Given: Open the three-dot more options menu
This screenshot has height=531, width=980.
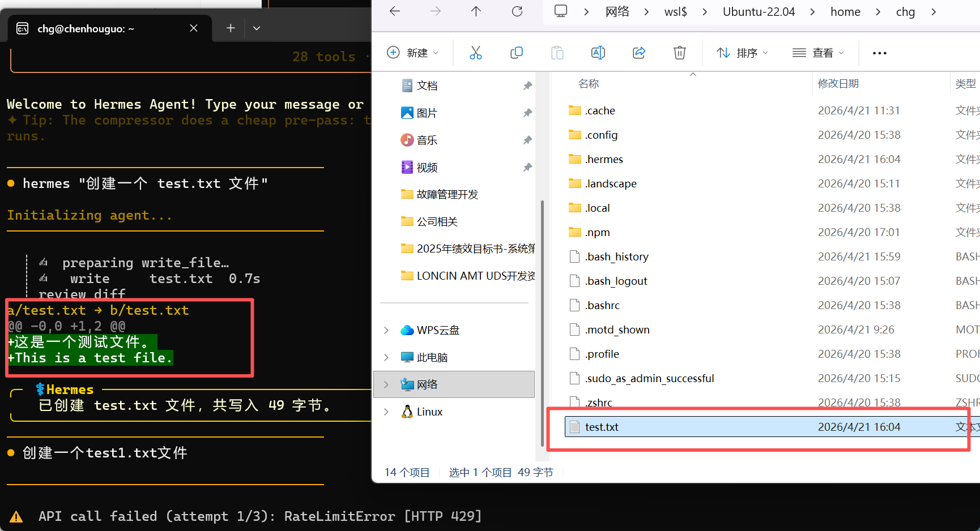Looking at the screenshot, I should [x=880, y=53].
